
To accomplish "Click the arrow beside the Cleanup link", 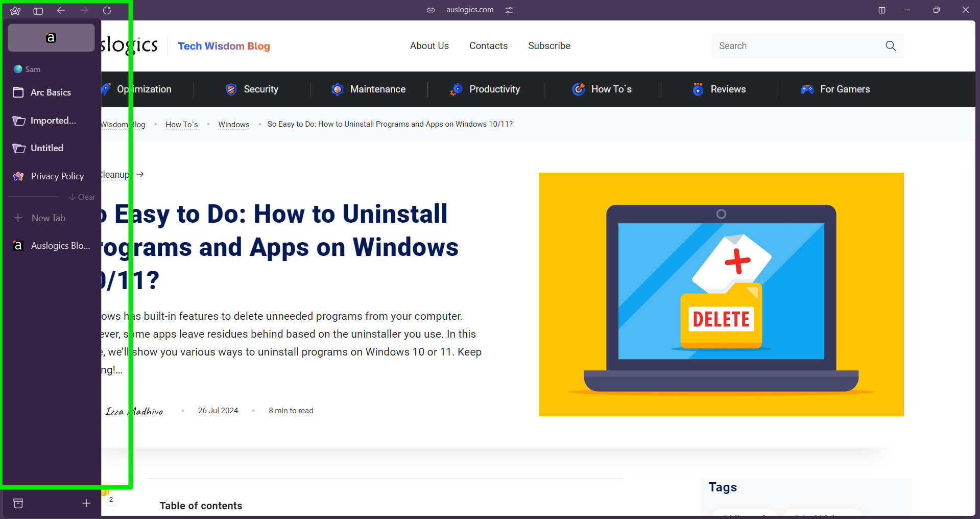I will pos(140,175).
